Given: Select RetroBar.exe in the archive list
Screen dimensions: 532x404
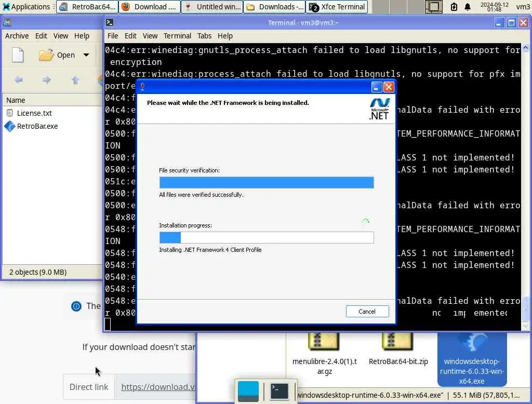Looking at the screenshot, I should 37,126.
